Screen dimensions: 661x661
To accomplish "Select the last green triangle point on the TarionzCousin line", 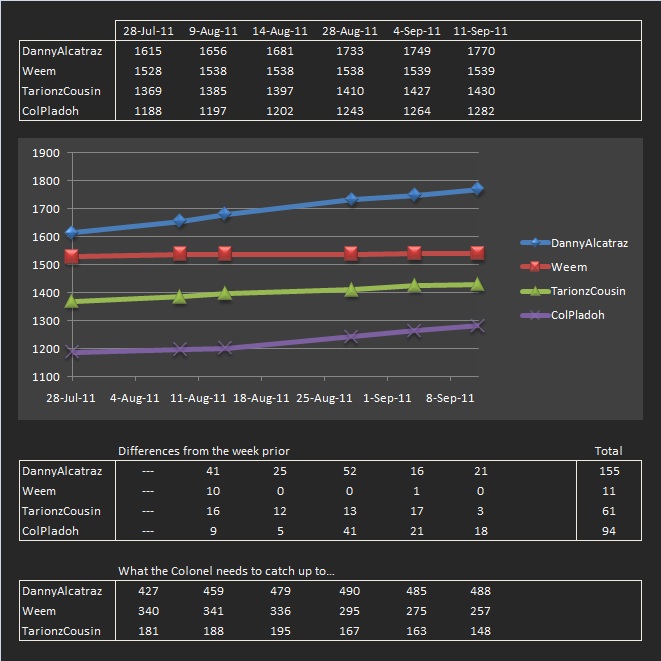I will point(477,285).
